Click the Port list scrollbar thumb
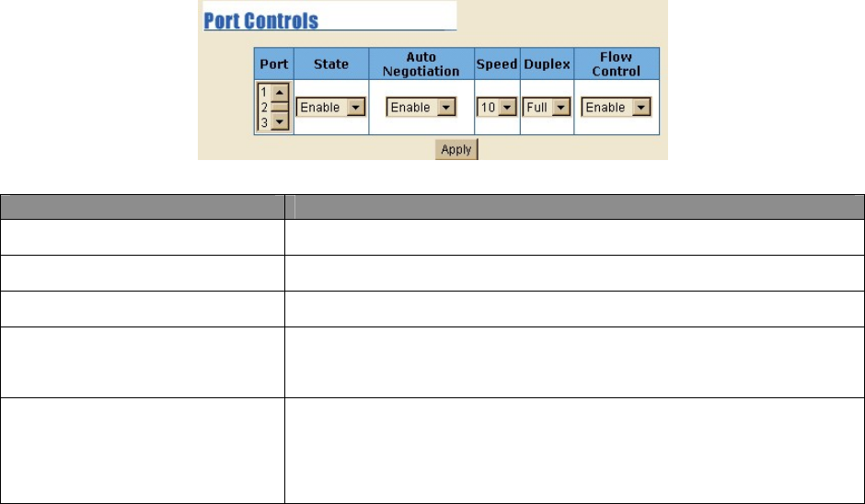Image resolution: width=865 pixels, height=504 pixels. pyautogui.click(x=280, y=107)
